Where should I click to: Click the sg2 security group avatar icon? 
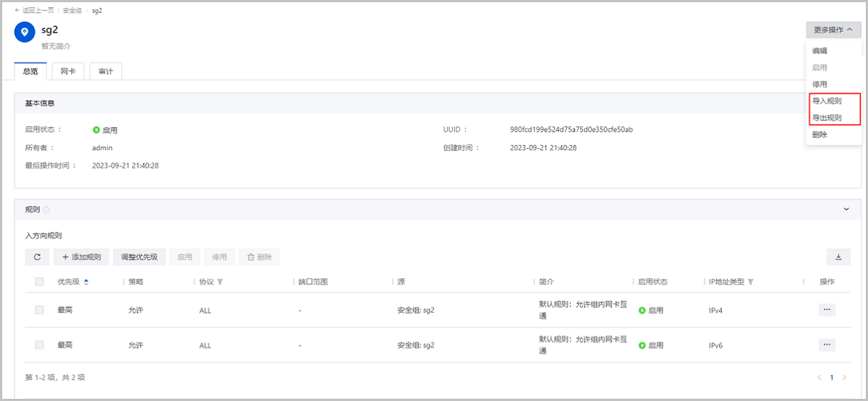(25, 32)
